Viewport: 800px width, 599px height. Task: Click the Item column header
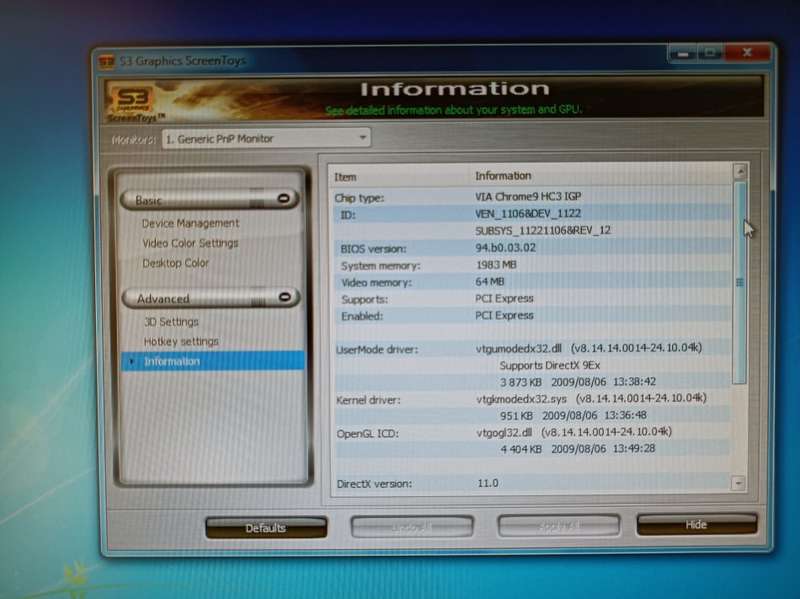pyautogui.click(x=345, y=177)
